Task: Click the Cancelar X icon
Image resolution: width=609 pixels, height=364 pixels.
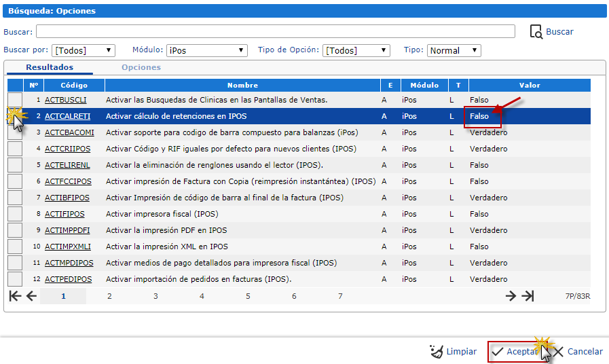Action: tap(558, 352)
